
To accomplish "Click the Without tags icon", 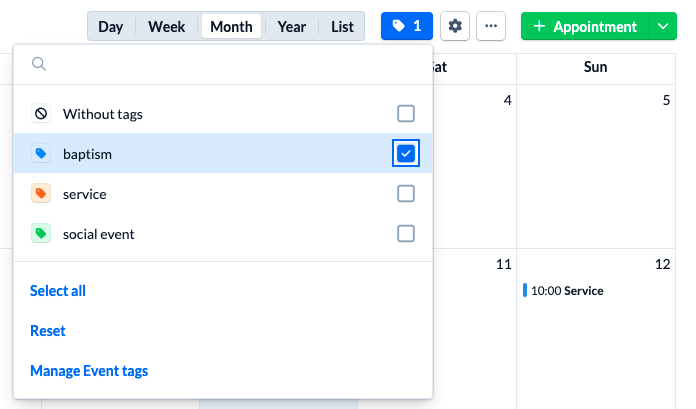I will click(x=40, y=114).
